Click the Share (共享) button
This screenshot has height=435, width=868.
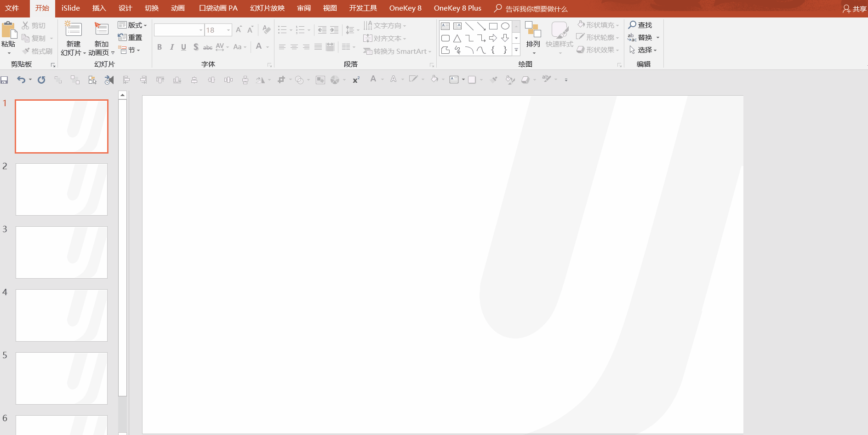point(855,9)
